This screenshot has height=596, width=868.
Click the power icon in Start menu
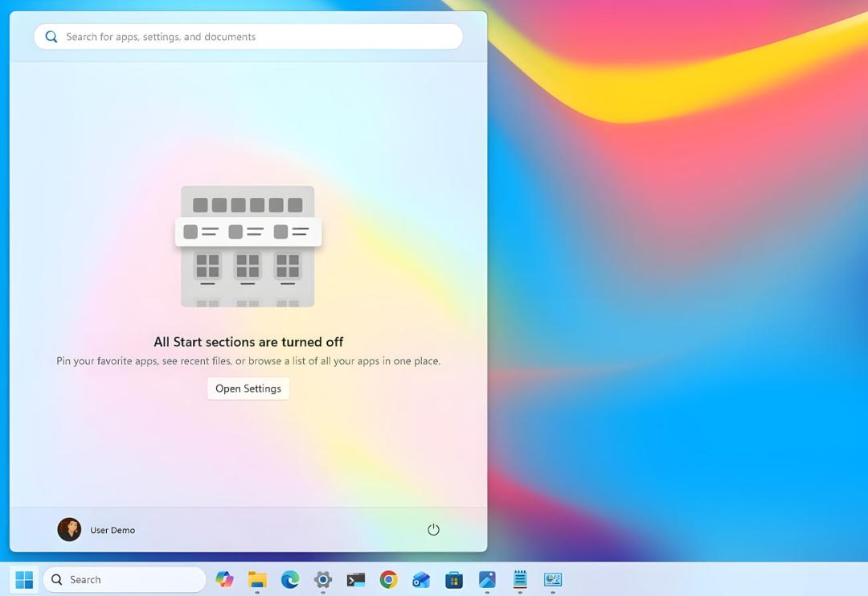tap(433, 530)
